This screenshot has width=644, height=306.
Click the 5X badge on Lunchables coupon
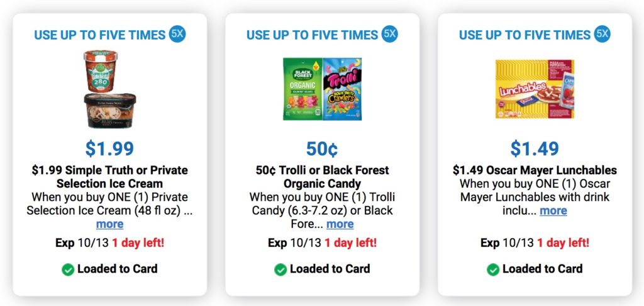(x=602, y=34)
